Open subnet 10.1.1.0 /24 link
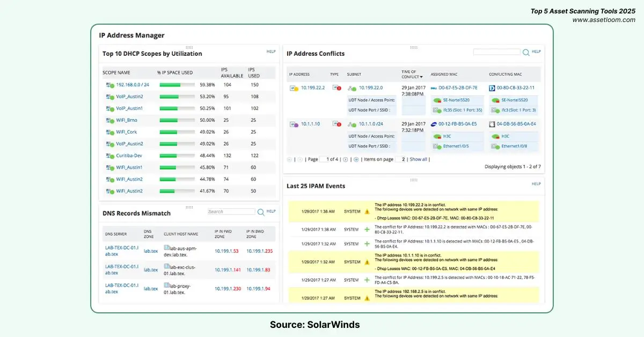 click(x=372, y=124)
